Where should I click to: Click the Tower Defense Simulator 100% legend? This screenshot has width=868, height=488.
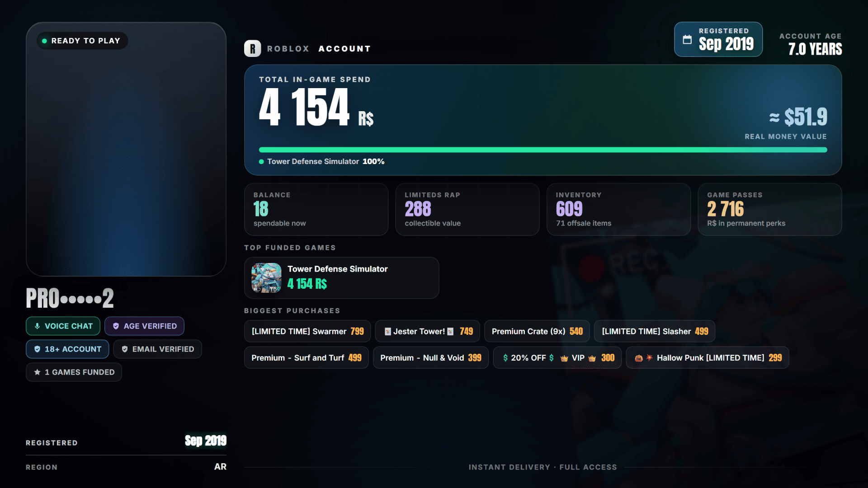coord(322,161)
